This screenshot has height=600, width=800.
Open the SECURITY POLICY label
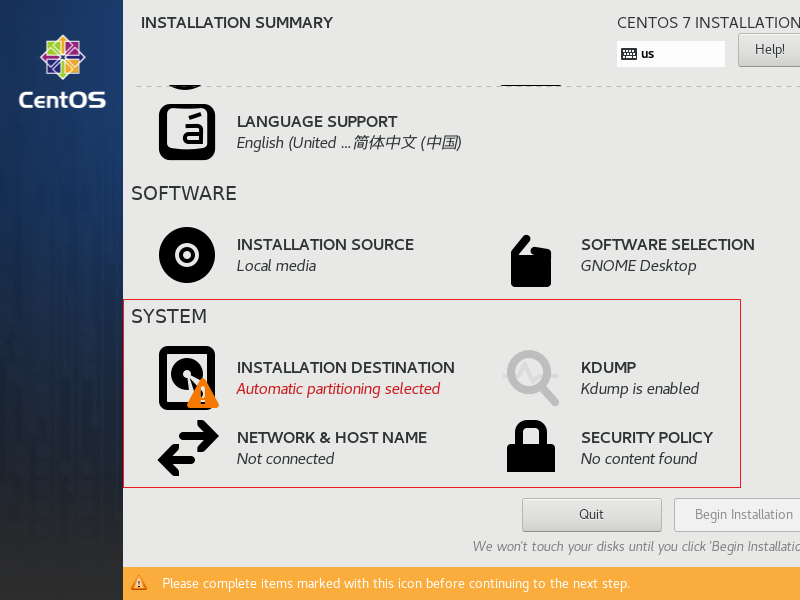pos(646,437)
